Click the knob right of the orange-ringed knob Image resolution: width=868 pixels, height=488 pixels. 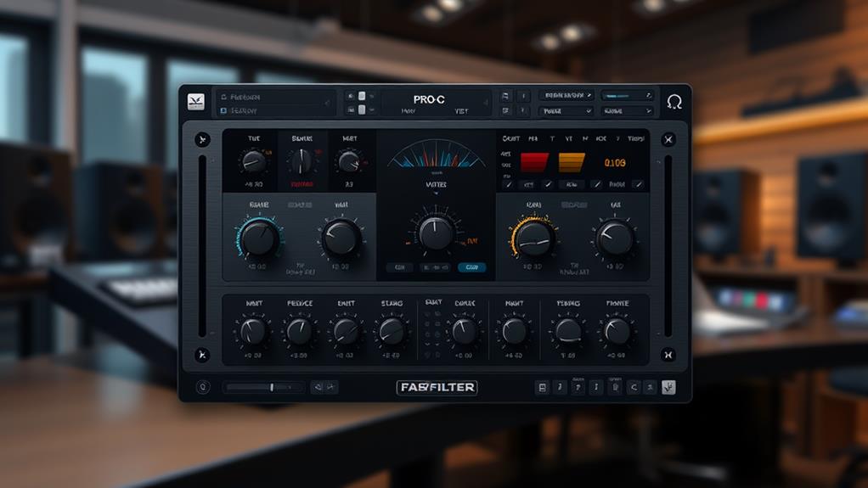614,238
